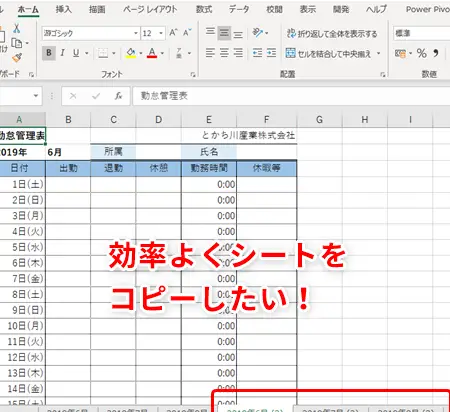450x412 pixels.
Task: Click into the formula bar showing 勤怠管理表
Action: 291,96
